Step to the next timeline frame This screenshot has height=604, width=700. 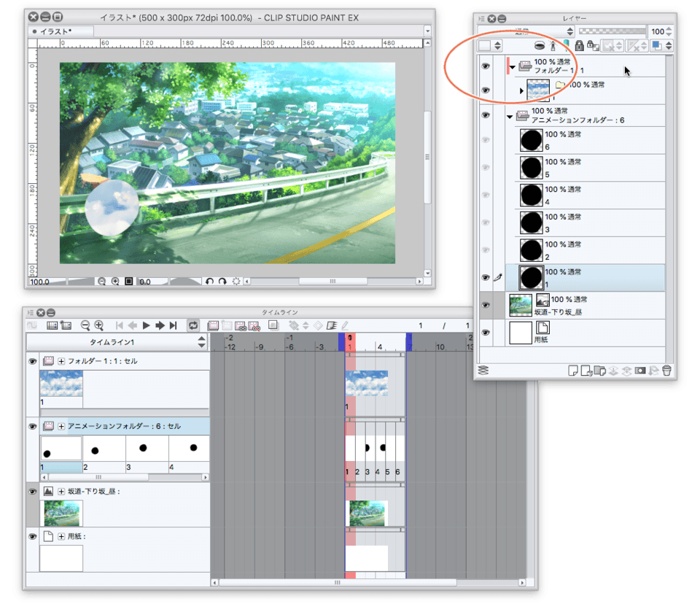160,325
